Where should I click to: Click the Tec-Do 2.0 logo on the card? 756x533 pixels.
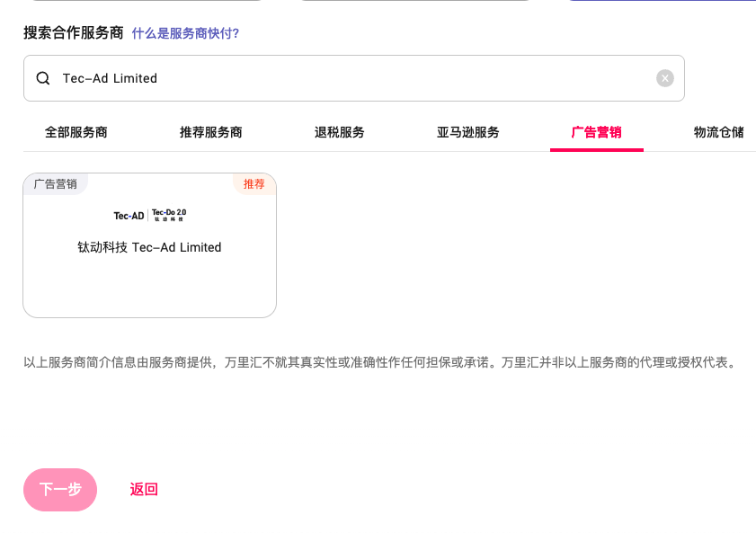(169, 215)
